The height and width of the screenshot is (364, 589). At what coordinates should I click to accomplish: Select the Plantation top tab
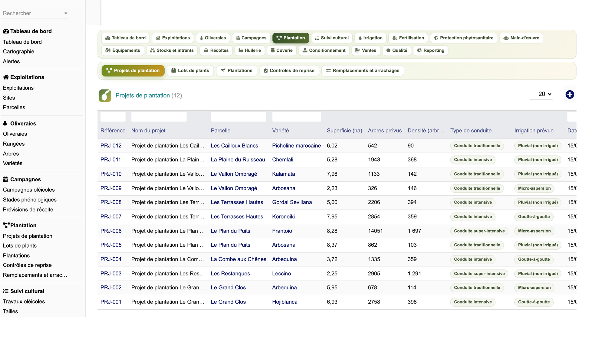pyautogui.click(x=291, y=38)
